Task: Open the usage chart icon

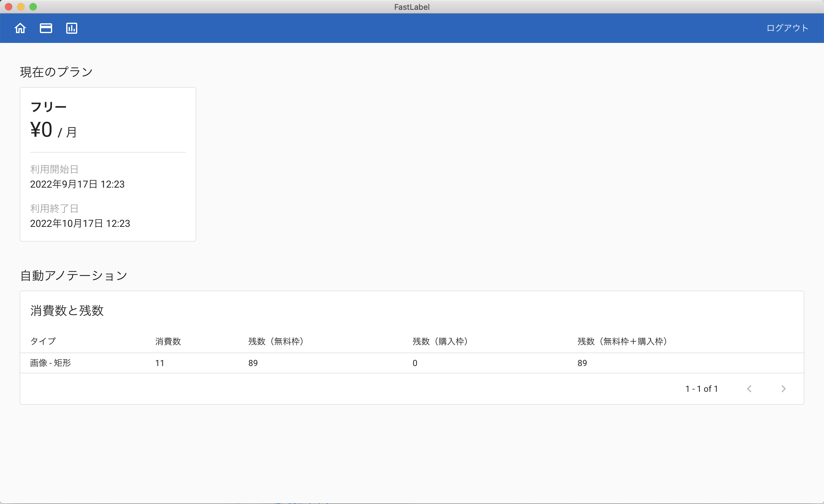Action: pos(71,28)
